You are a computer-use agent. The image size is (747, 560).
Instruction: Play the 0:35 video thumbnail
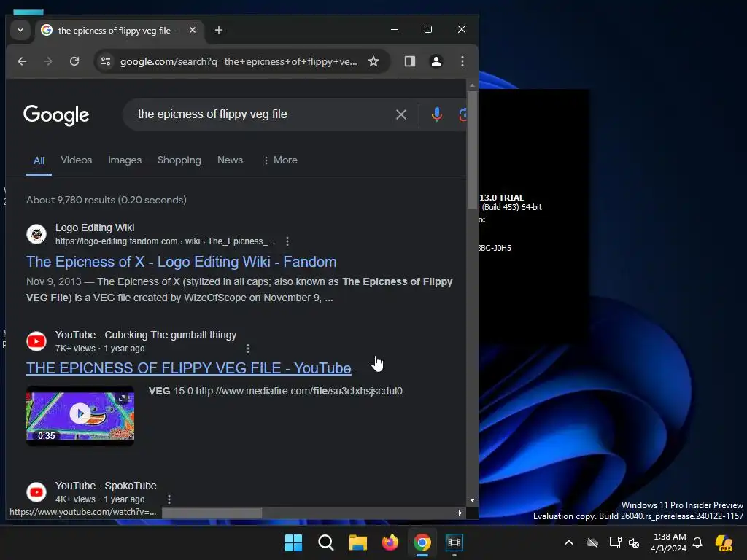[x=80, y=415]
